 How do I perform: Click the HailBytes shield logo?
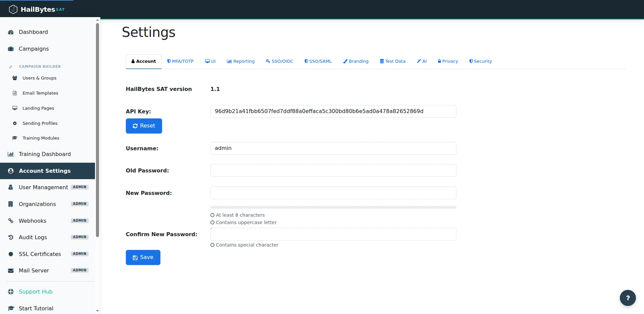pos(13,9)
